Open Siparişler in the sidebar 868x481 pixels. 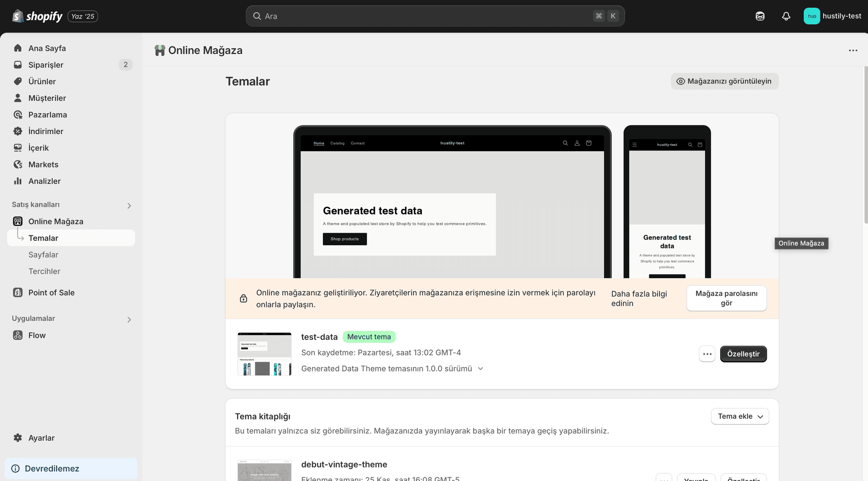(x=71, y=65)
